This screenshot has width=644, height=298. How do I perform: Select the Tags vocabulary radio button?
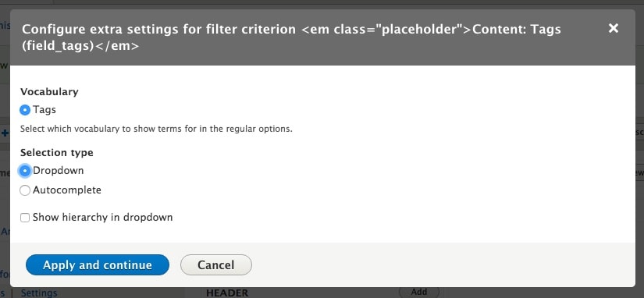[x=25, y=110]
